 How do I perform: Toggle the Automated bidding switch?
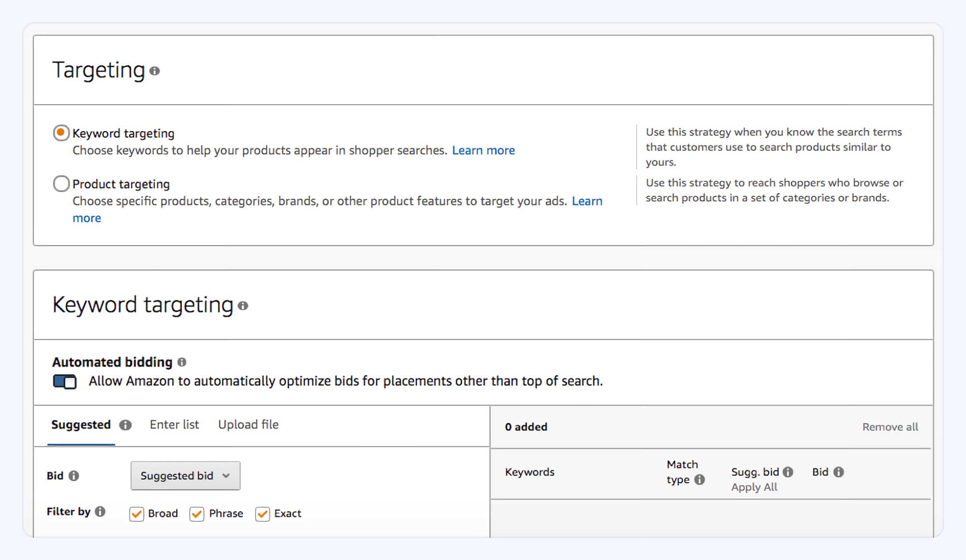click(x=65, y=382)
